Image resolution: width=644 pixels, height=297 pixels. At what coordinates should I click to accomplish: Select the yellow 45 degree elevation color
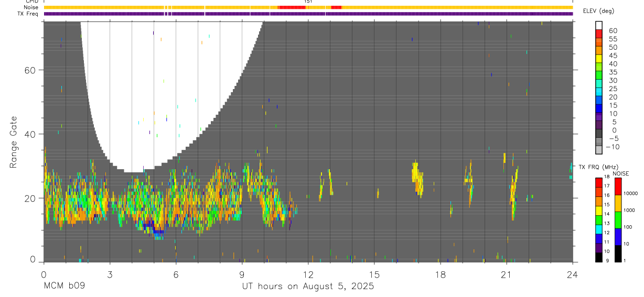(598, 59)
